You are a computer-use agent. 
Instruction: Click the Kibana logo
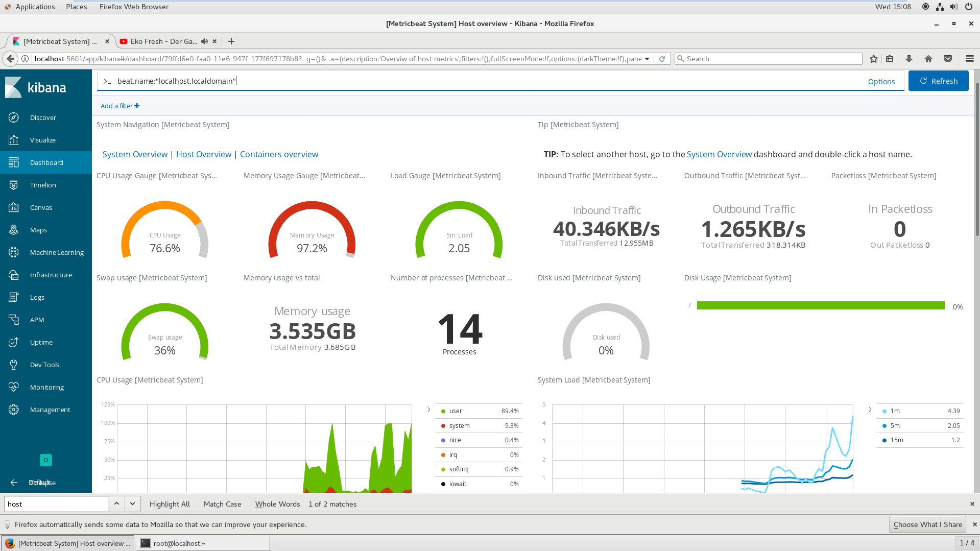pos(36,87)
